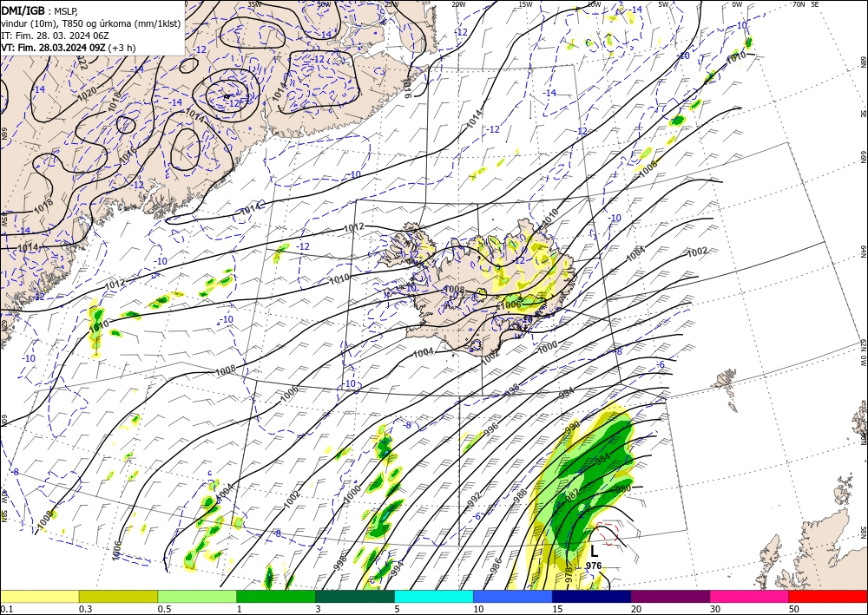Click the "20W" longitude label
Screen dimensions: 868x615
coord(458,4)
